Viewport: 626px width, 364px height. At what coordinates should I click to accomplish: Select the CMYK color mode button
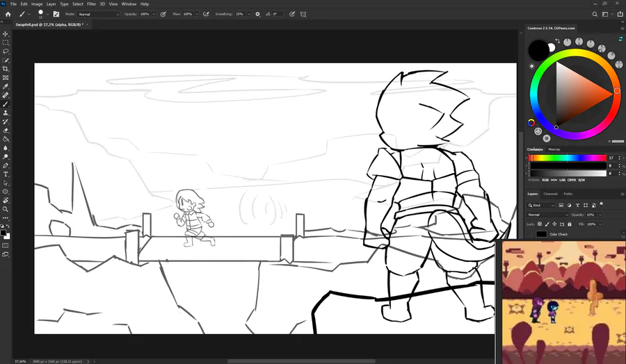tap(572, 180)
